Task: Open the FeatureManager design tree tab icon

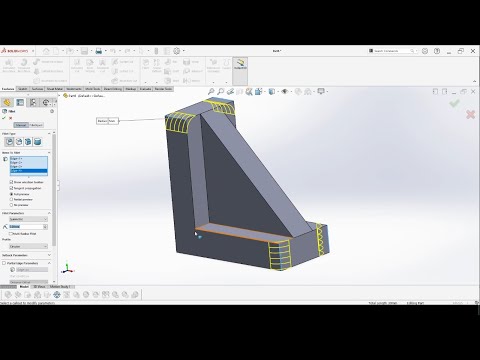Action: 7,103
